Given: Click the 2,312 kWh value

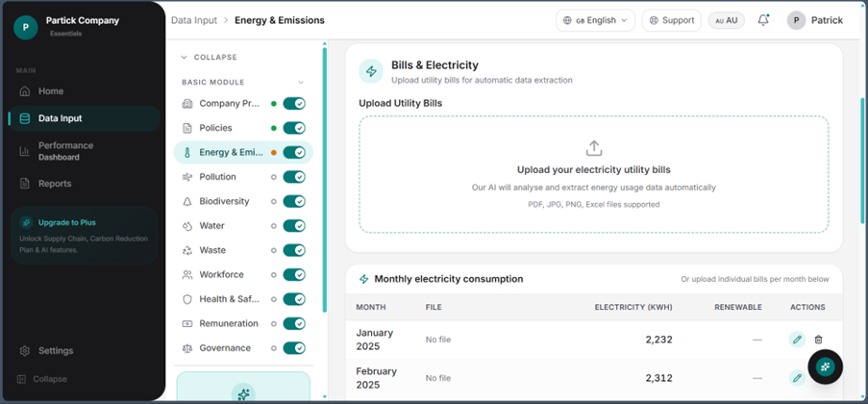Looking at the screenshot, I should tap(658, 378).
